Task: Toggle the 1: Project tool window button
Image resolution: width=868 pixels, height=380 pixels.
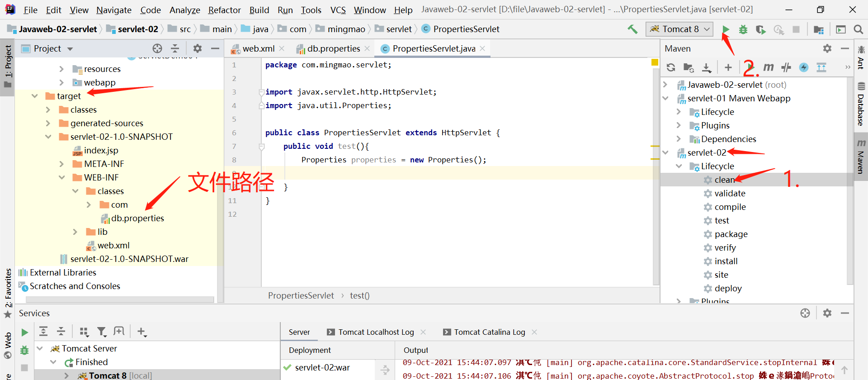Action: click(8, 67)
